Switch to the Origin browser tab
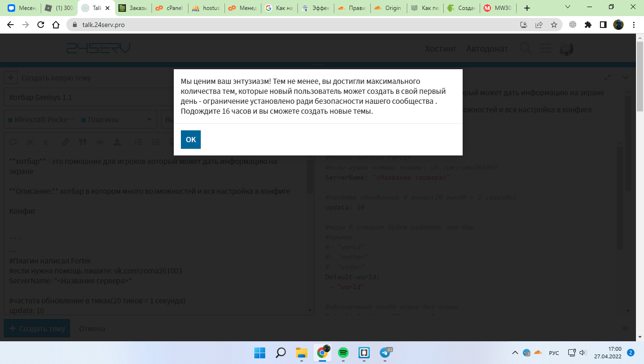644x364 pixels. click(x=388, y=8)
